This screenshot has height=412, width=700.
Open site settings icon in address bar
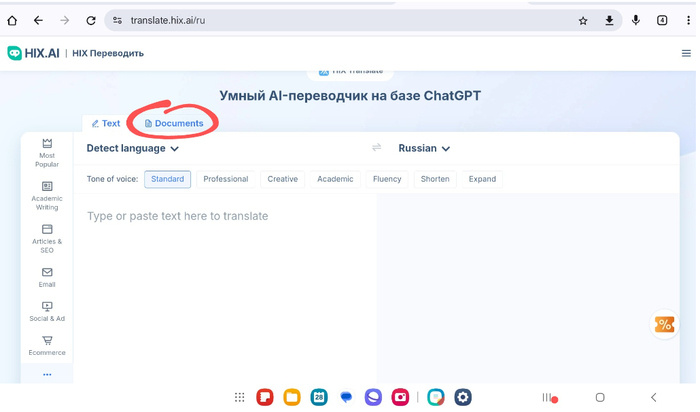click(x=117, y=21)
